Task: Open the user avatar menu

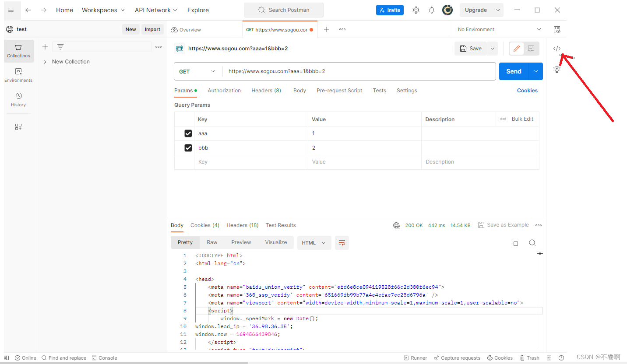Action: (447, 10)
